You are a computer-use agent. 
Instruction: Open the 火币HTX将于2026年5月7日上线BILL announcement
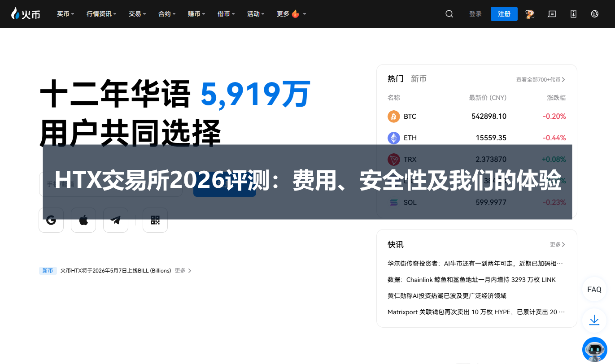(x=116, y=271)
